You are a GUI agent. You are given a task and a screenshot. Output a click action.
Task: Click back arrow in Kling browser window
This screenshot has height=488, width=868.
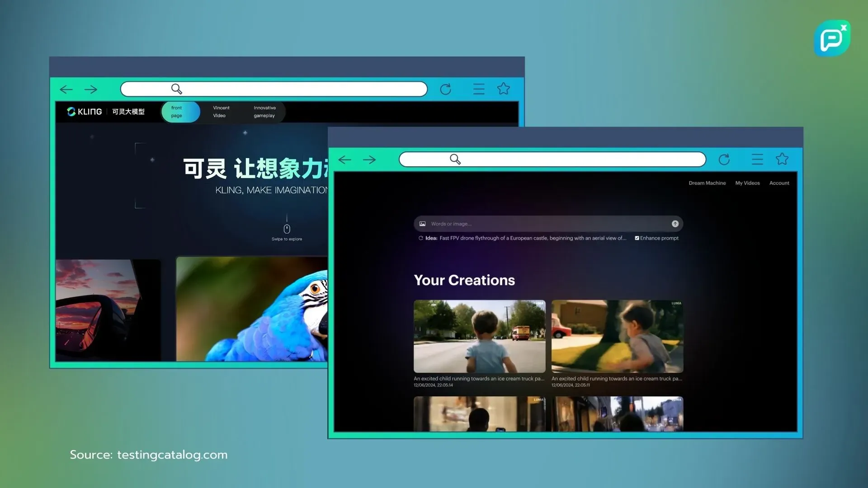66,89
